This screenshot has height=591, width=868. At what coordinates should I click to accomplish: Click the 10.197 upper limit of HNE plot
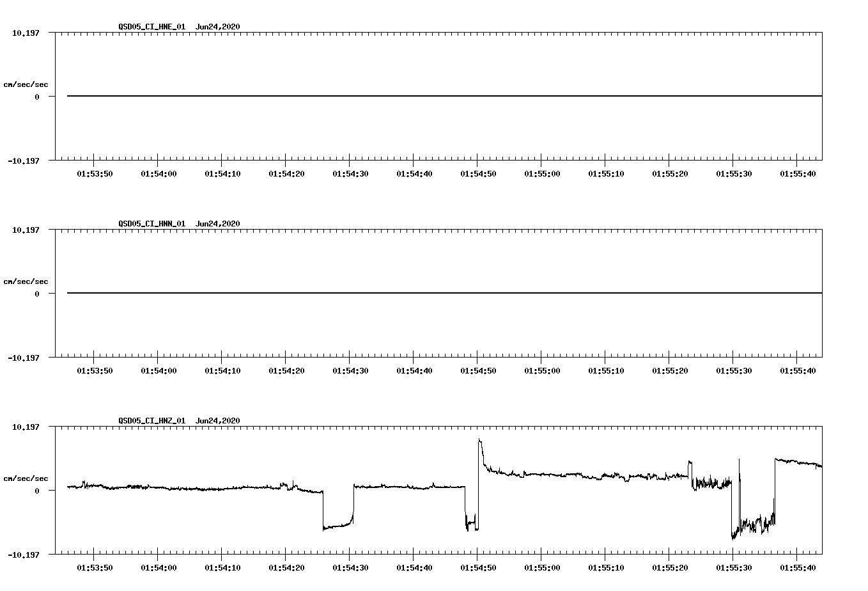point(26,33)
